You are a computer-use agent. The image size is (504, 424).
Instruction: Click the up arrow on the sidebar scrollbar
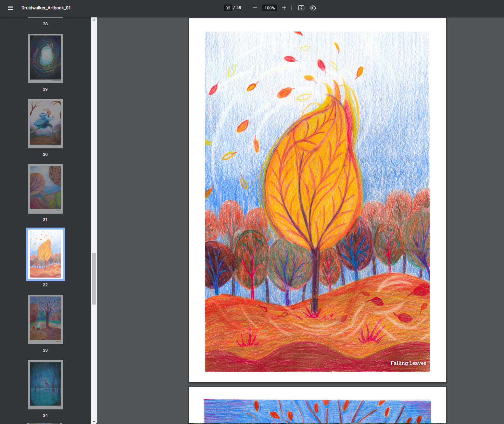point(94,19)
